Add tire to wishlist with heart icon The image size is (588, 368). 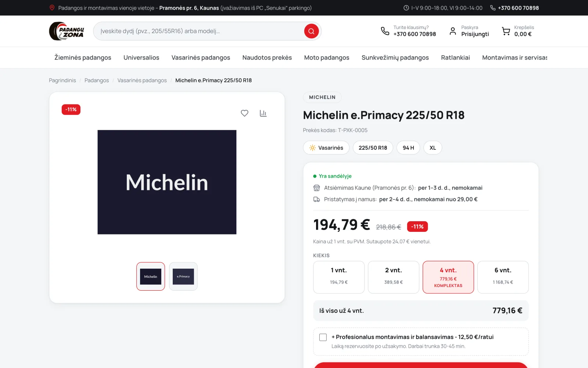tap(244, 113)
